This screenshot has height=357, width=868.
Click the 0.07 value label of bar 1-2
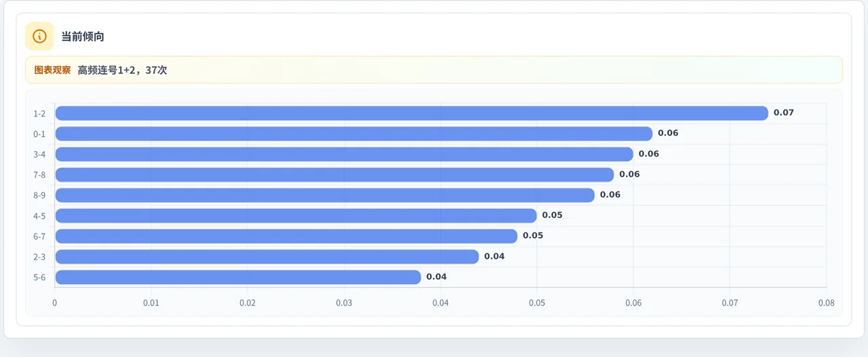[783, 112]
